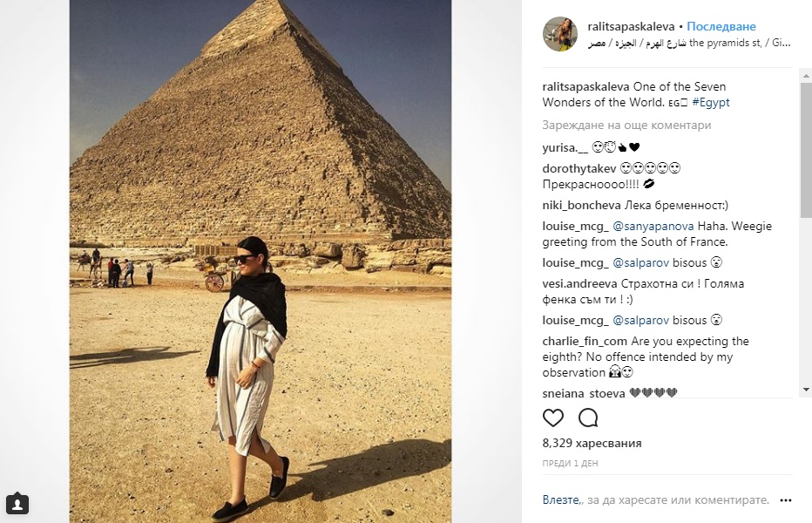Open charlie_fin_com commenter profile
The width and height of the screenshot is (812, 523).
585,341
